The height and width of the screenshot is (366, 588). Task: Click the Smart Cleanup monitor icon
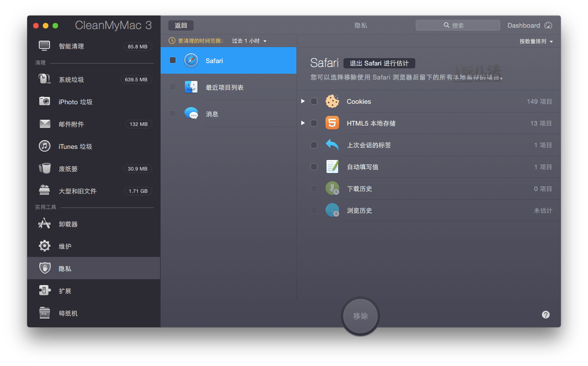click(x=45, y=46)
